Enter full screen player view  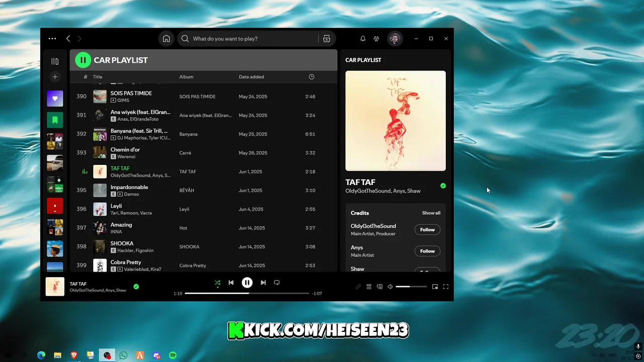[446, 287]
